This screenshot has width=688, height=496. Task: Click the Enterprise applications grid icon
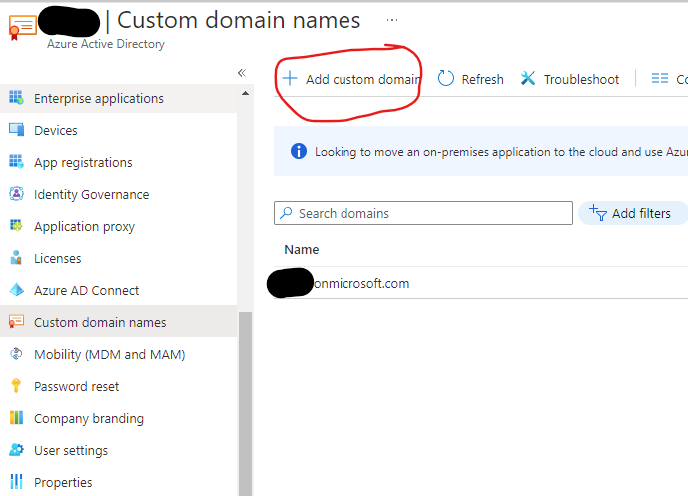click(x=16, y=97)
